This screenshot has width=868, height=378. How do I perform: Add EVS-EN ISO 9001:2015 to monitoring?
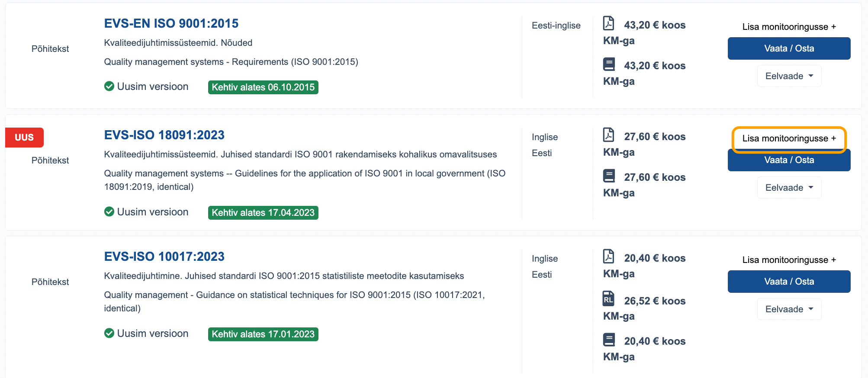point(789,27)
